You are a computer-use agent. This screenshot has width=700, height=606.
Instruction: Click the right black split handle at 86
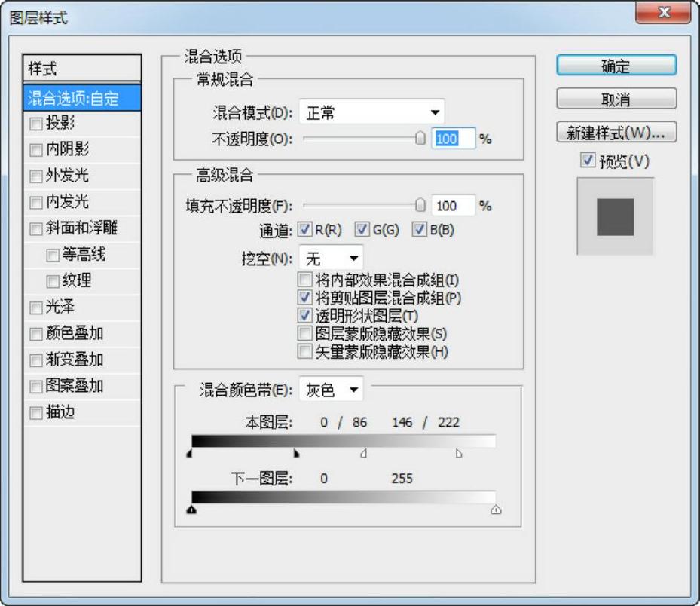(x=296, y=454)
